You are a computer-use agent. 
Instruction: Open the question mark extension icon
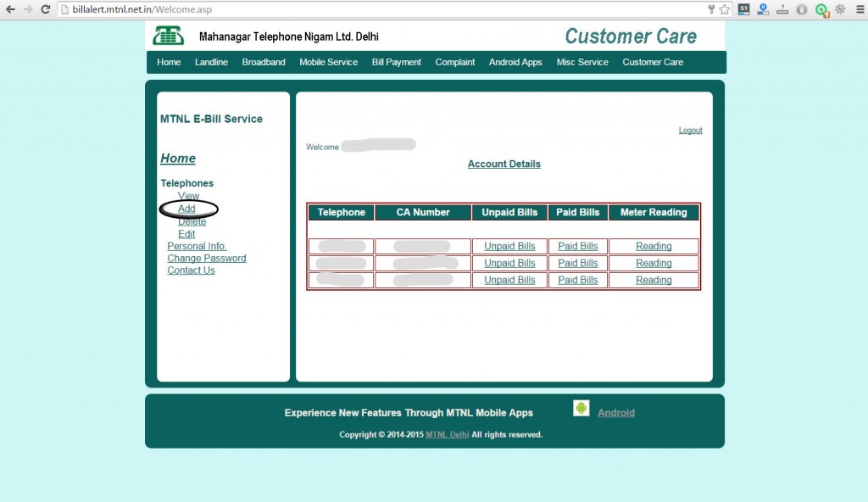(x=782, y=8)
